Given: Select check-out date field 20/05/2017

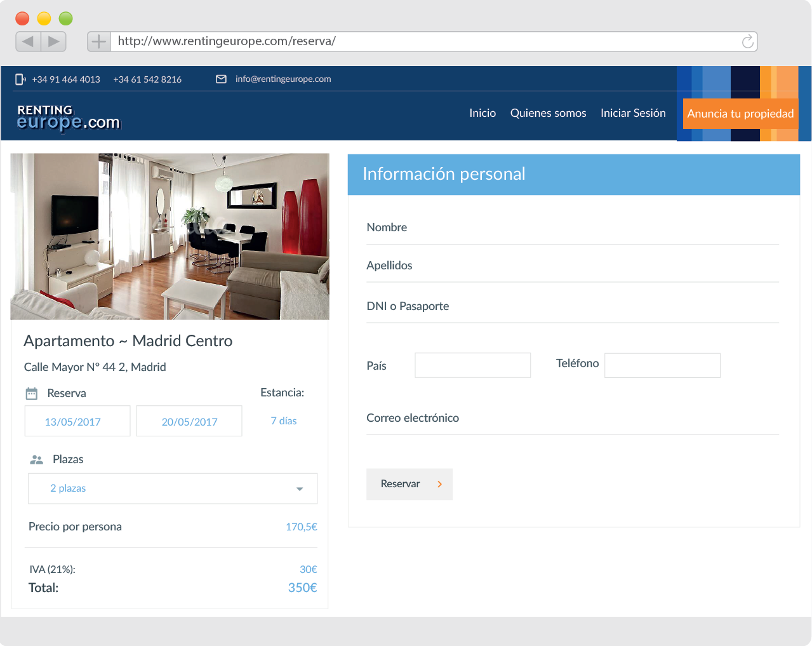Looking at the screenshot, I should (189, 421).
